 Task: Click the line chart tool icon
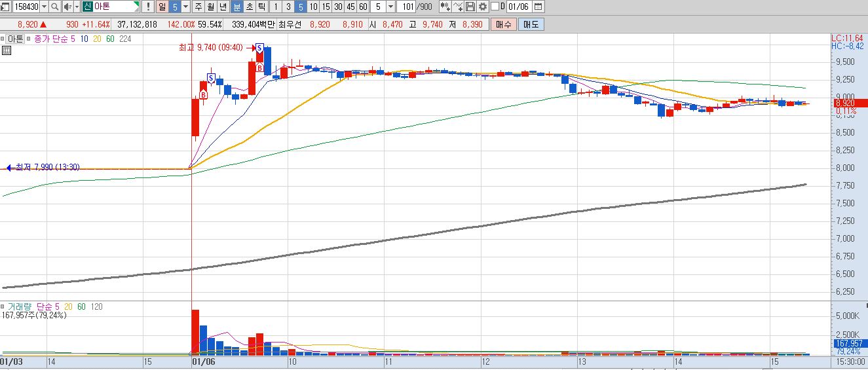(458, 7)
